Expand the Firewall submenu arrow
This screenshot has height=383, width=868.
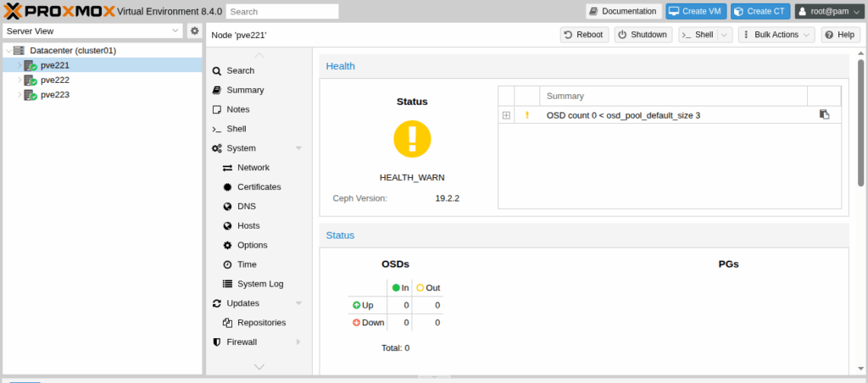(299, 342)
